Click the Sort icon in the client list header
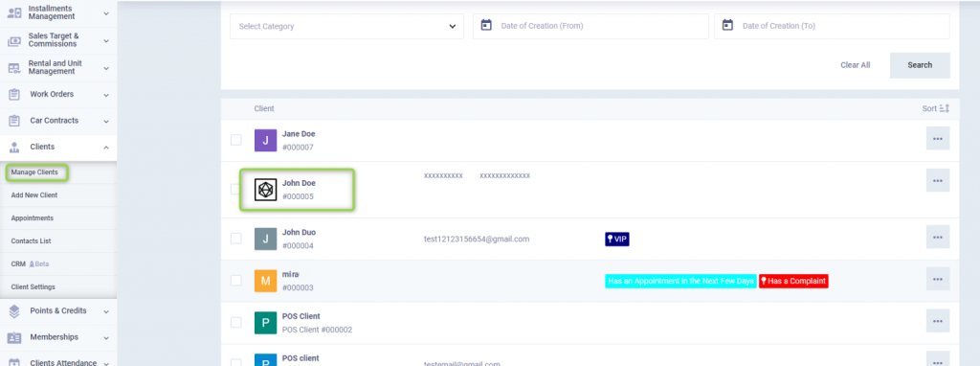Screen dimensions: 980x366 click(945, 108)
